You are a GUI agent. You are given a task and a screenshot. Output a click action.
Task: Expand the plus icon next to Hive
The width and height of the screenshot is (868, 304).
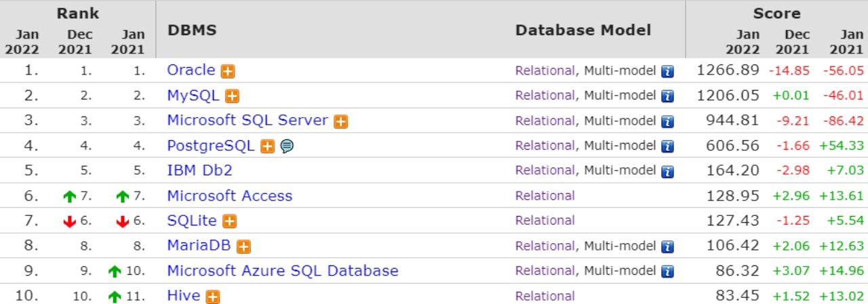[x=213, y=297]
